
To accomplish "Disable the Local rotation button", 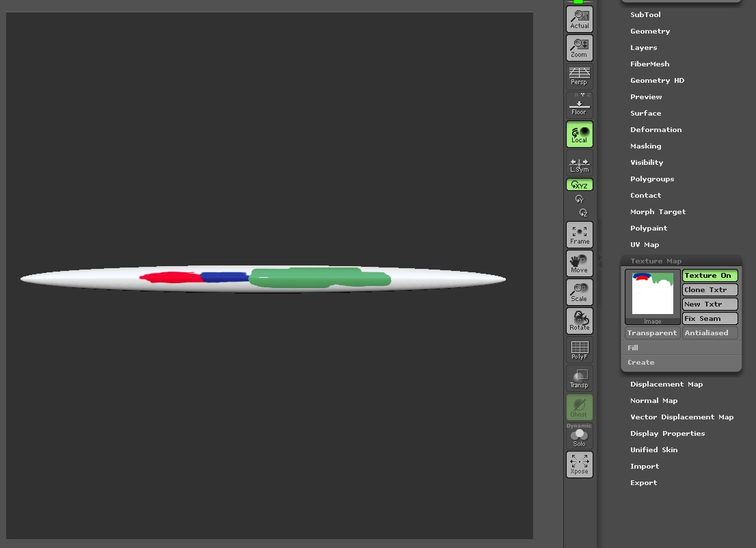I will click(579, 134).
